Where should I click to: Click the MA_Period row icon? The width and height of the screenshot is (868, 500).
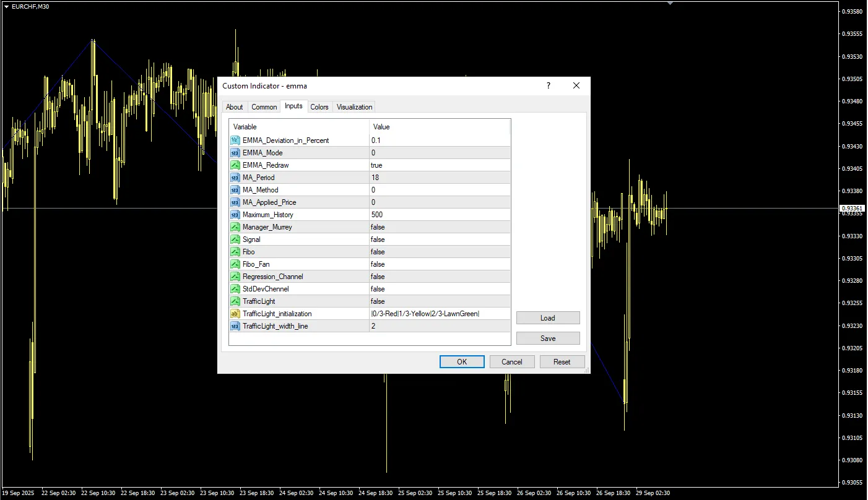click(x=235, y=178)
